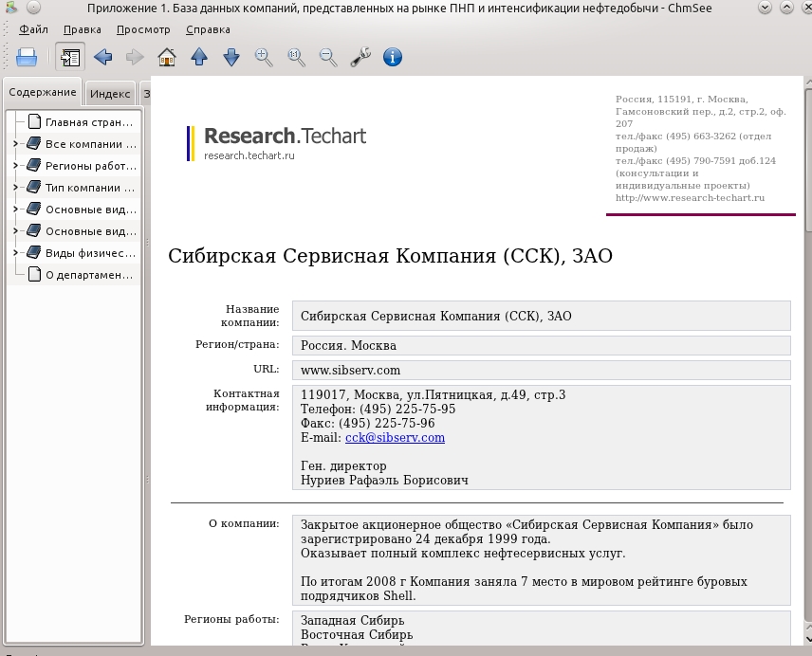812x656 pixels.
Task: Show About info icon
Action: tap(393, 57)
